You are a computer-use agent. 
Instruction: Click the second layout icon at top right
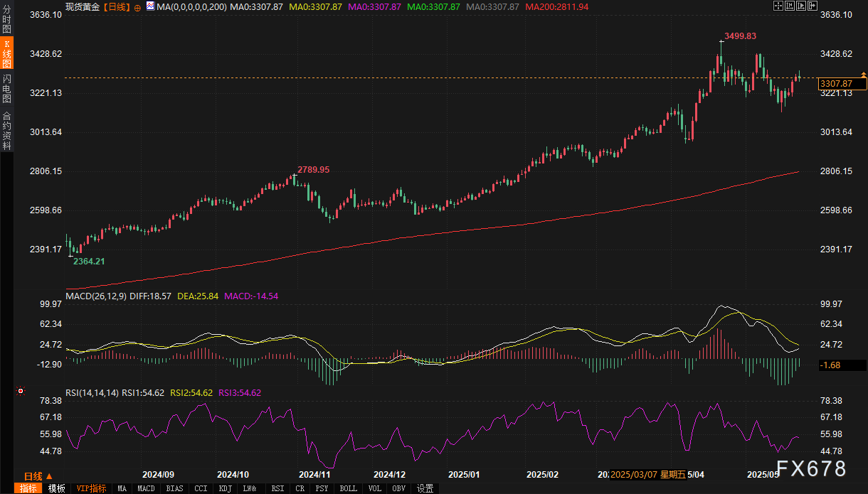click(789, 6)
